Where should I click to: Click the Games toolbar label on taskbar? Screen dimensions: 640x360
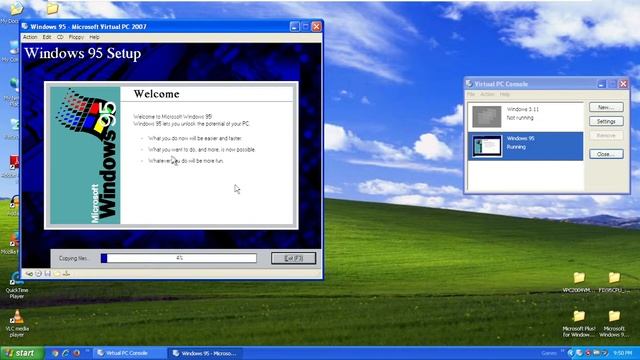[549, 353]
